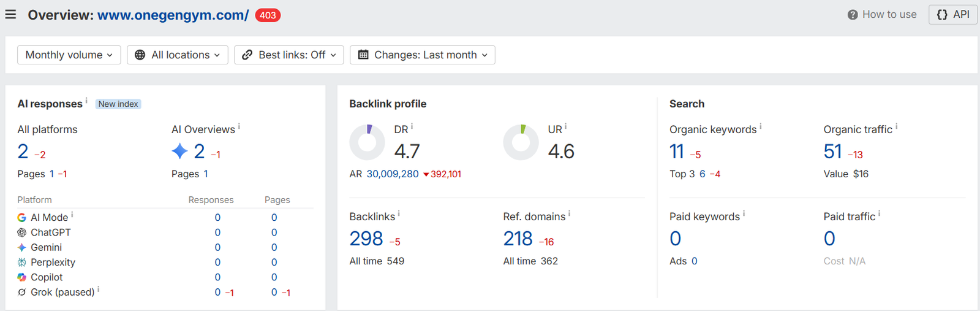Click the Google AI Mode platform icon

tap(21, 218)
